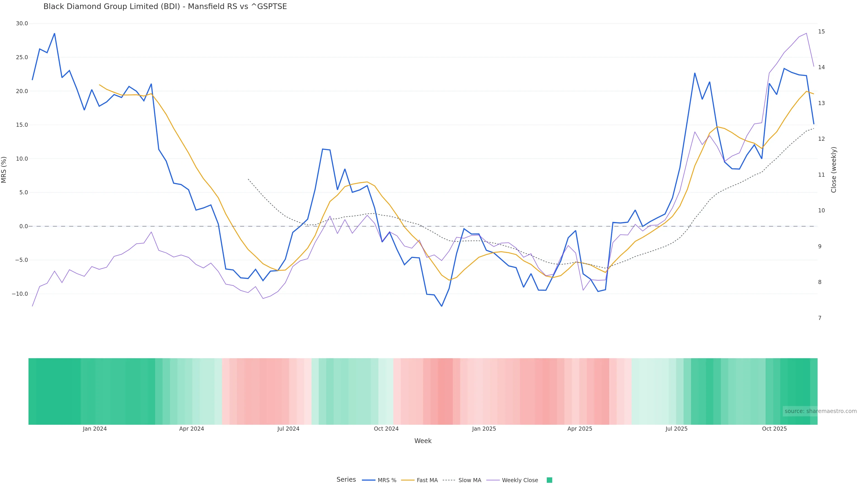Click the chart title Black Diamond Group Limited
The width and height of the screenshot is (868, 488).
pos(165,7)
